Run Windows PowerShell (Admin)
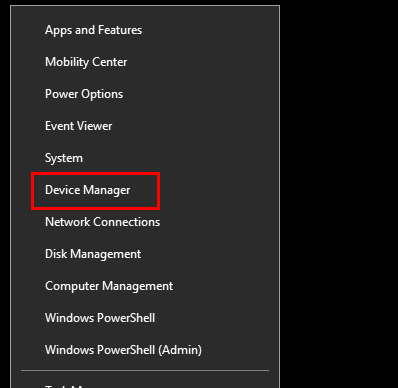398x388 pixels. tap(123, 350)
